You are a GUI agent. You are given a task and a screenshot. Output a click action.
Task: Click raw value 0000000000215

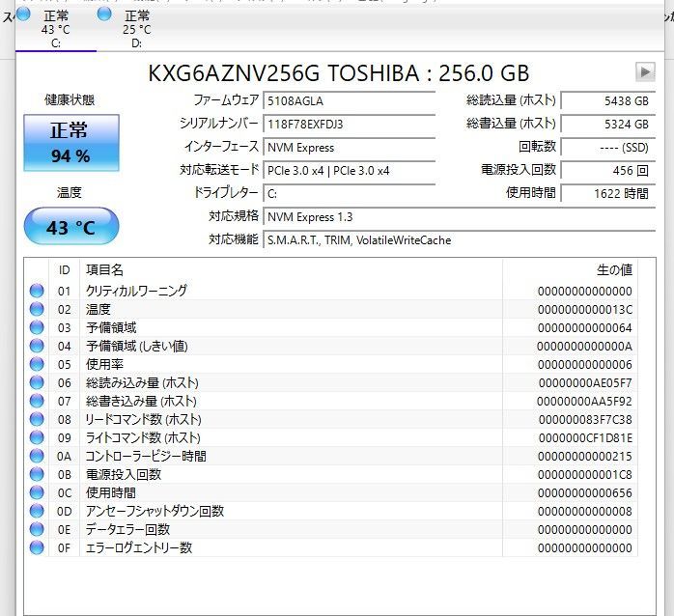(x=585, y=457)
